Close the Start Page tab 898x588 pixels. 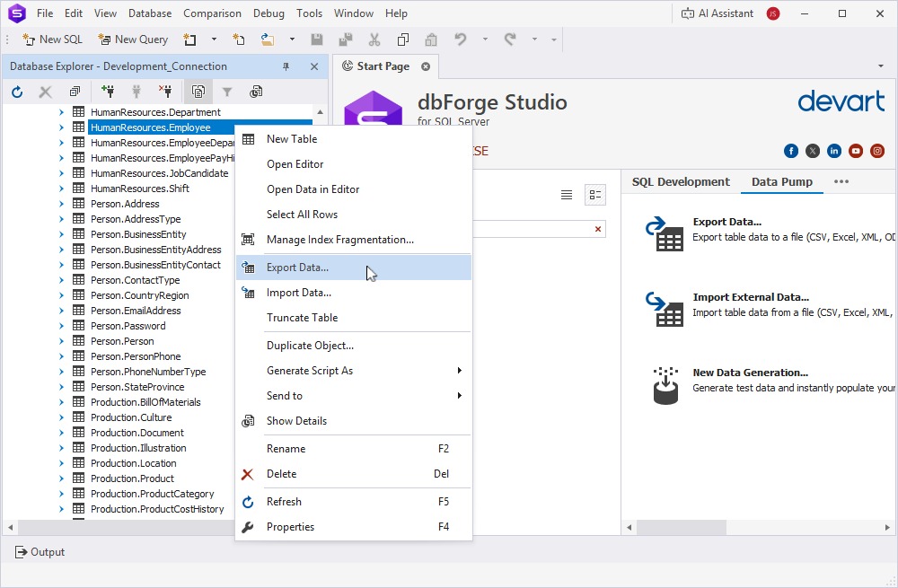coord(426,66)
